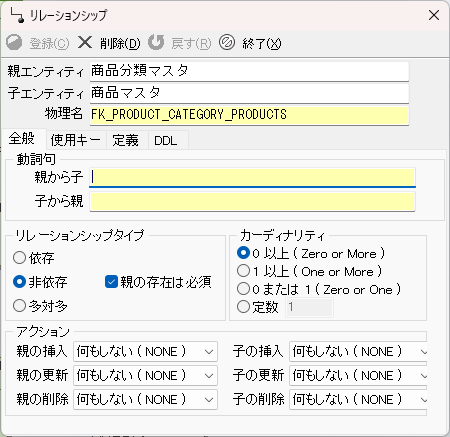Image resolution: width=450 pixels, height=437 pixels.
Task: Click the 戻す(R) revert arrow icon
Action: point(156,43)
